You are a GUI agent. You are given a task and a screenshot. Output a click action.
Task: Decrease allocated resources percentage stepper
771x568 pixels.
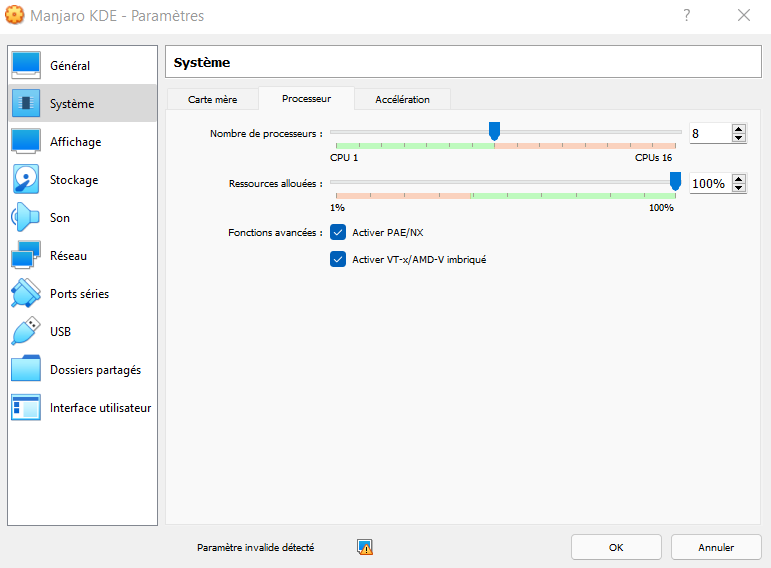coord(739,189)
